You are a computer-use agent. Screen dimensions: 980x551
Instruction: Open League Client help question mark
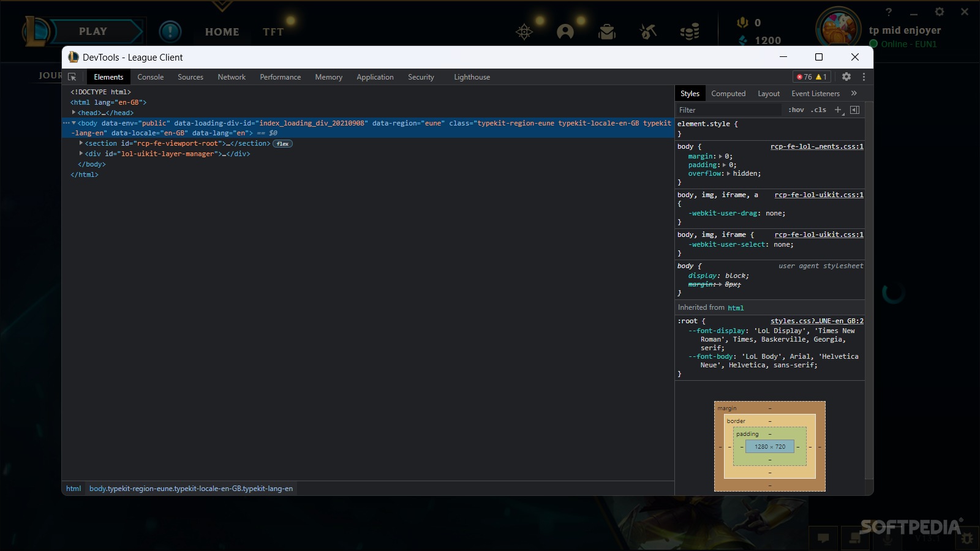pos(889,12)
